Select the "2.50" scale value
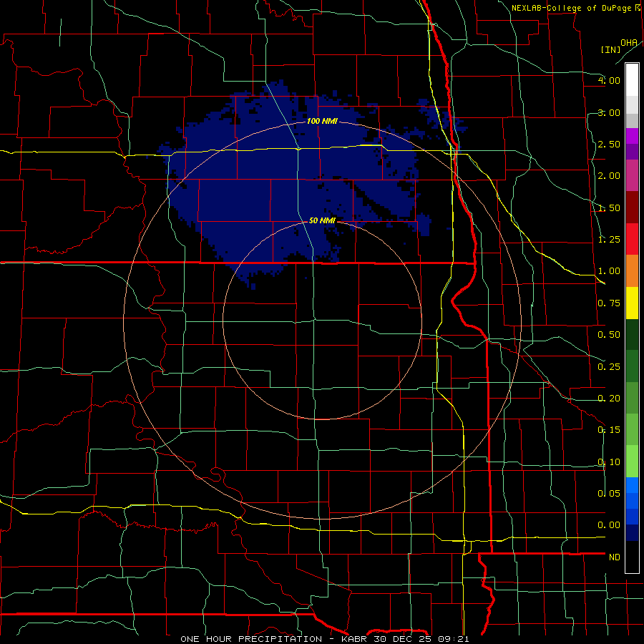 pos(609,144)
